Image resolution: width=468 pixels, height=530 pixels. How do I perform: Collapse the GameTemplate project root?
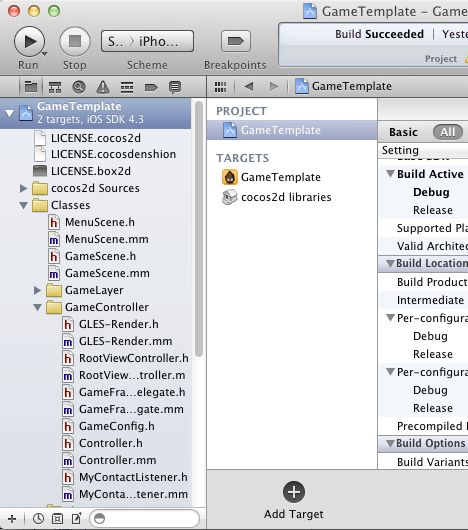coord(9,114)
